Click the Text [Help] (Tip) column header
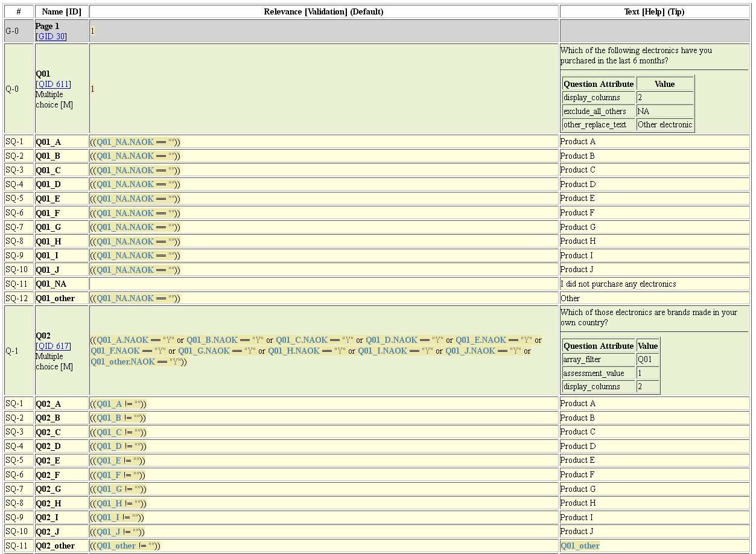Screen dimensions: 756x554 click(654, 11)
